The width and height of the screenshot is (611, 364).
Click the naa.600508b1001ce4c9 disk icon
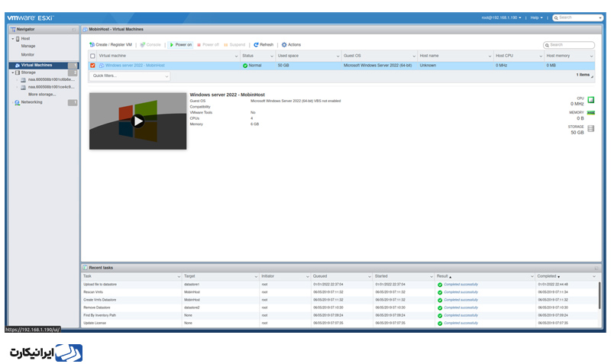click(24, 87)
